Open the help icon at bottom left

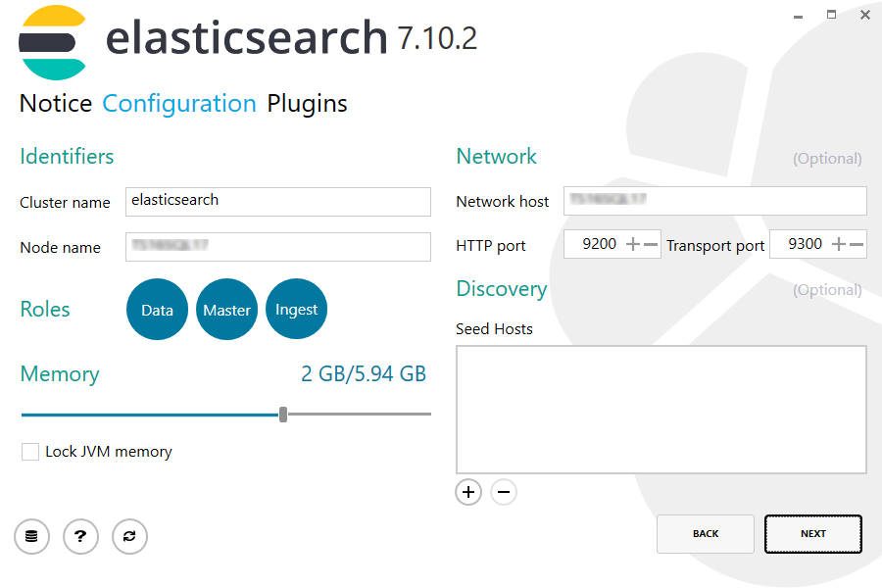click(80, 536)
